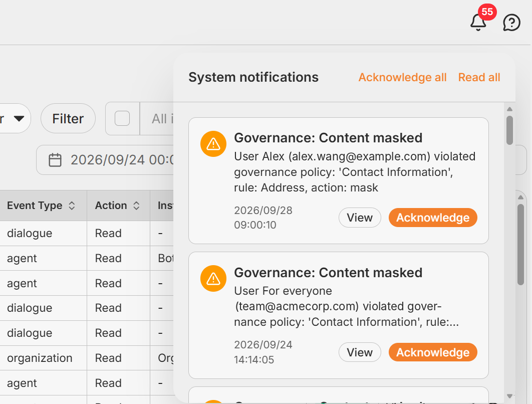532x404 pixels.
Task: Click the notification panel scroll up arrow
Action: (x=509, y=109)
